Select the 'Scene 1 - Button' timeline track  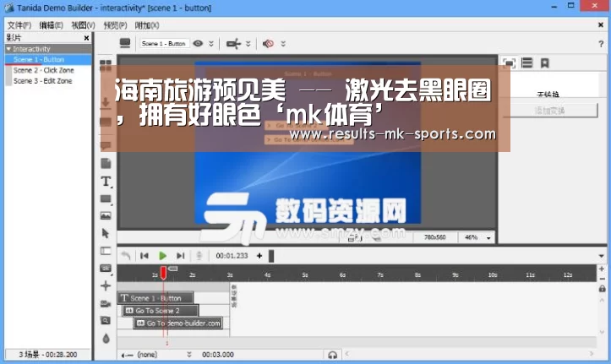(x=155, y=298)
